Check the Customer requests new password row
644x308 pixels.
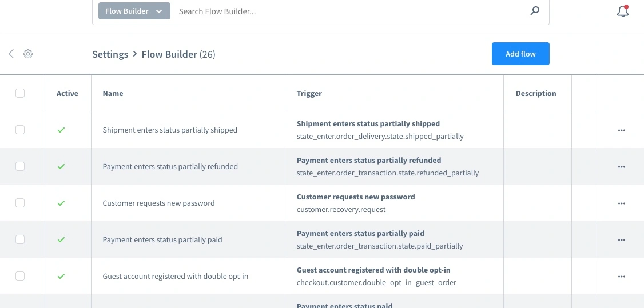pyautogui.click(x=20, y=203)
